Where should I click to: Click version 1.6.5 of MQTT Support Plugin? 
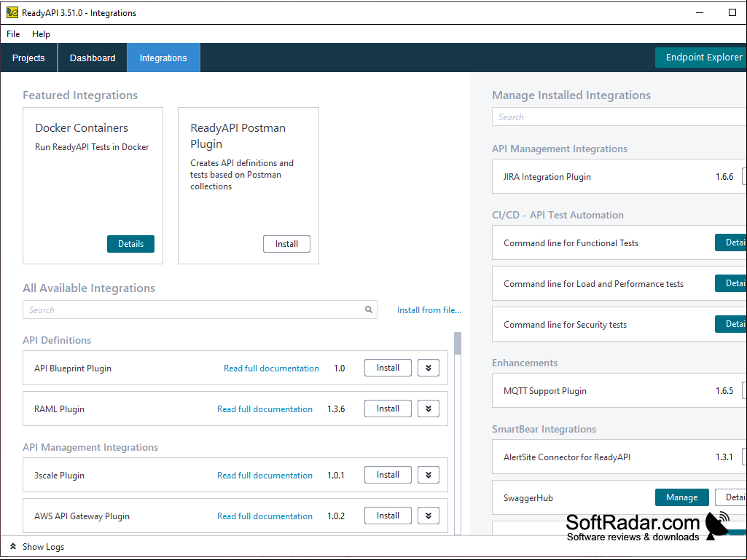click(724, 391)
